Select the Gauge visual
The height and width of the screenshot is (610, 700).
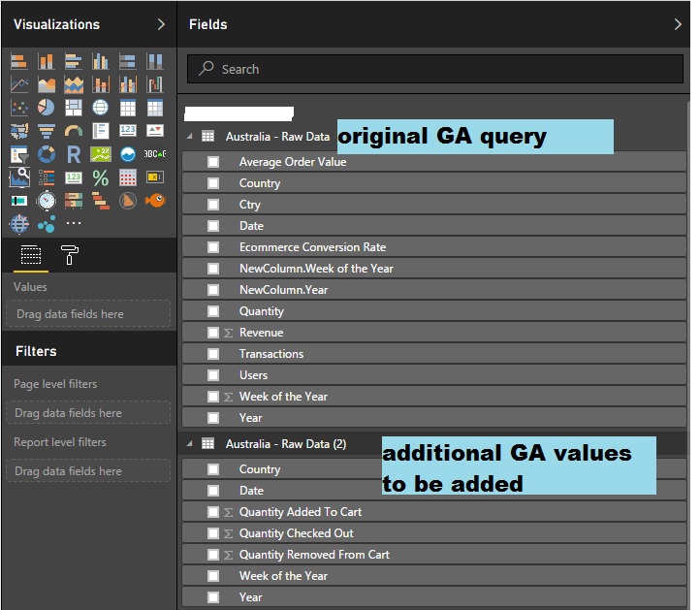tap(74, 131)
